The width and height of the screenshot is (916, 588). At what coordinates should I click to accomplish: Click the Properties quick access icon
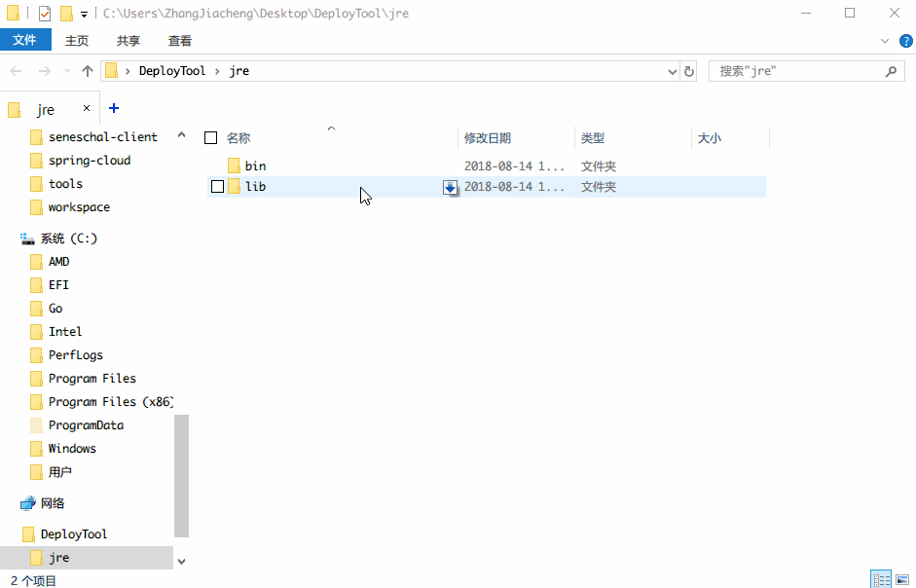coord(45,13)
